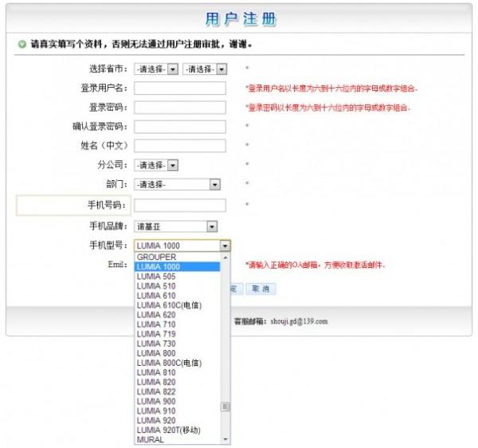
Task: Expand the branch company (分公司) dropdown
Action: (156, 165)
